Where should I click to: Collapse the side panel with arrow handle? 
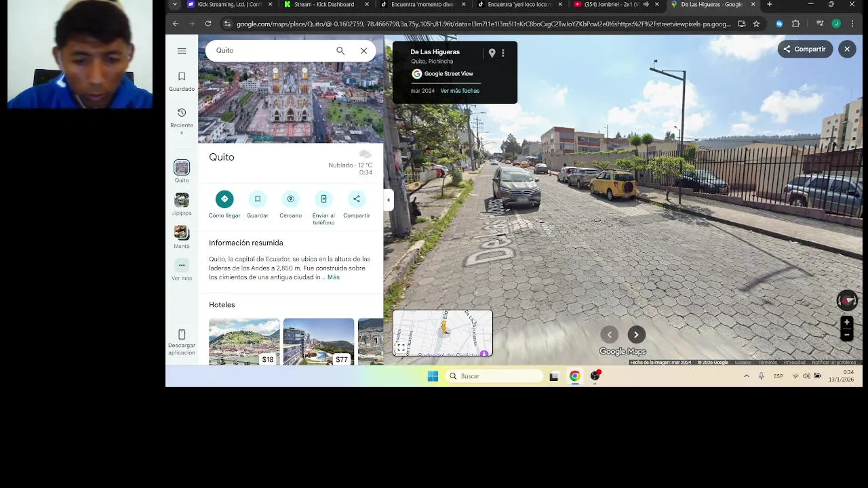coord(389,200)
